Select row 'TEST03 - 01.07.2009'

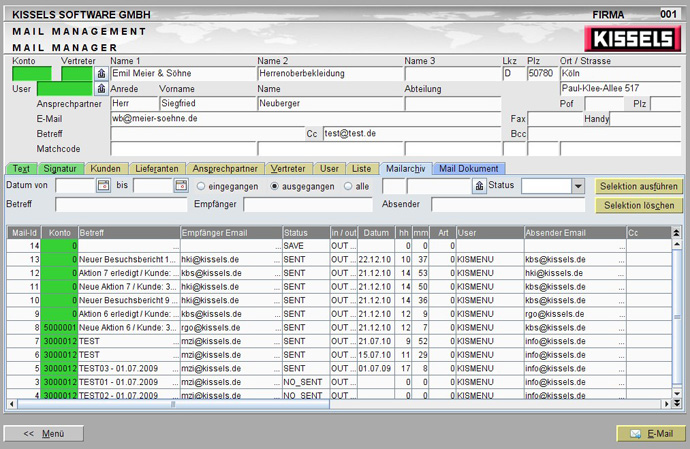[x=339, y=369]
